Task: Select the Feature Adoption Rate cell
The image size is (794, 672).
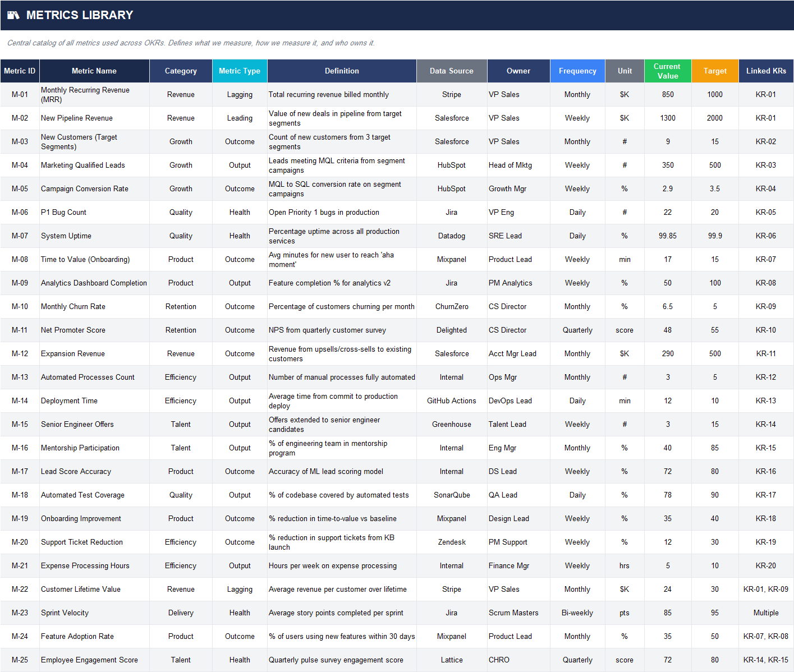Action: pyautogui.click(x=94, y=636)
